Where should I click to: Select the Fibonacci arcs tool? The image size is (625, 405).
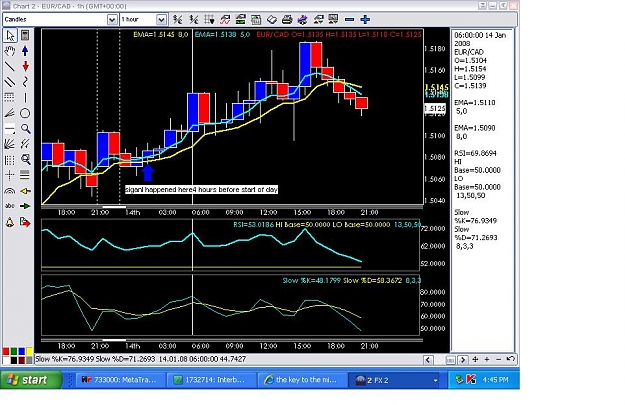[10, 191]
